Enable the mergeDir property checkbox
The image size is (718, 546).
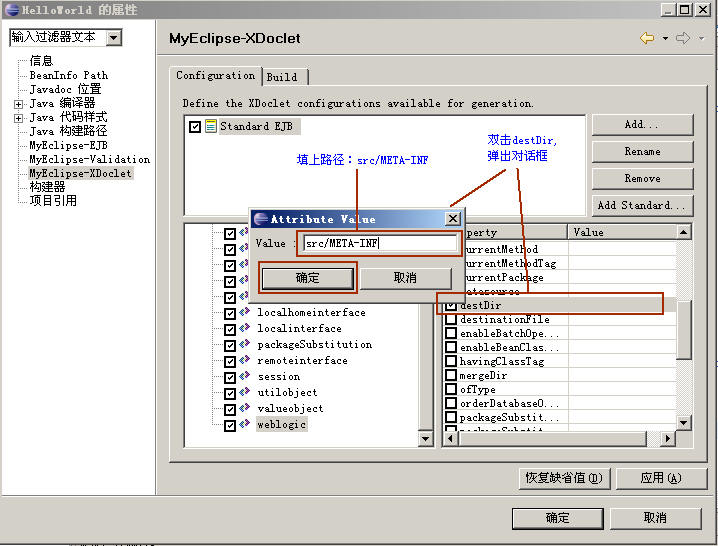point(451,375)
